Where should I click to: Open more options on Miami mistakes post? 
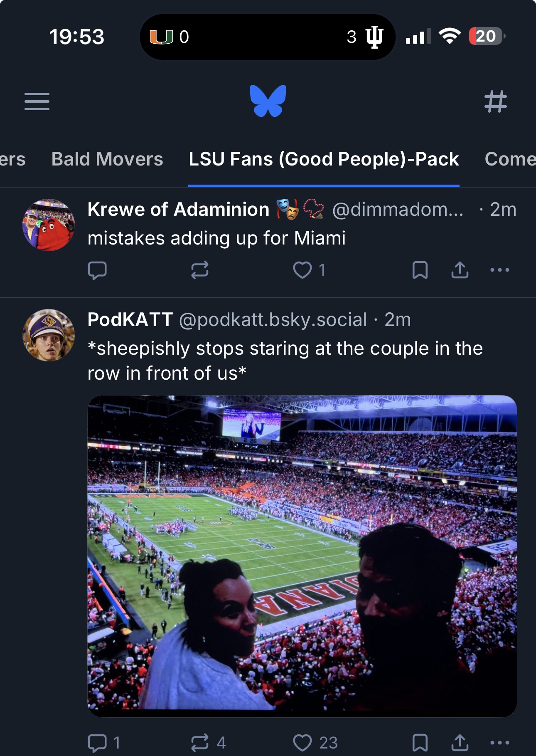[499, 270]
